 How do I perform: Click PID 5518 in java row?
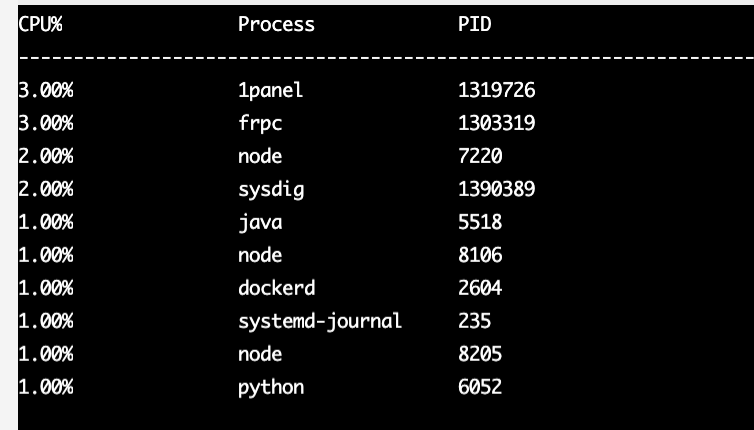click(480, 222)
